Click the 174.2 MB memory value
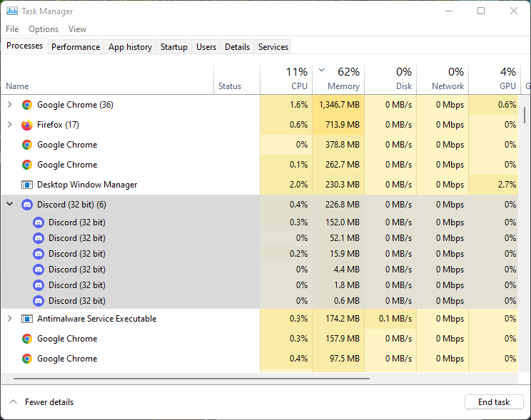Screen dimensions: 531x420 [x=343, y=319]
